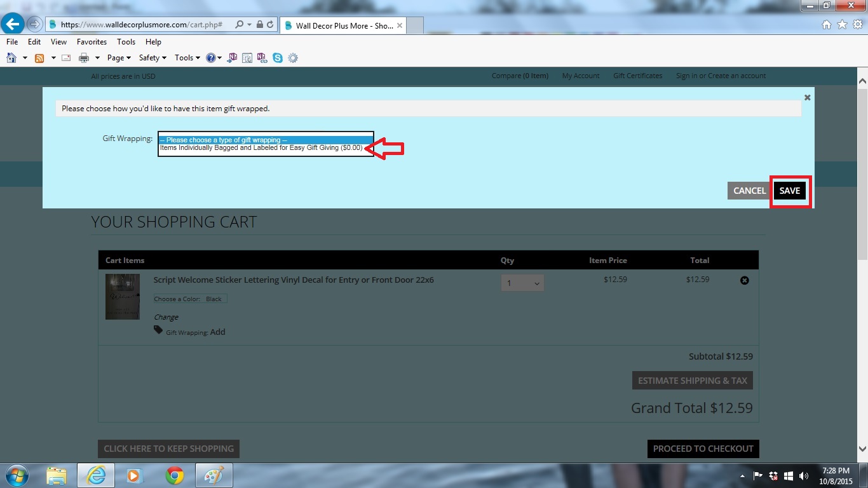The image size is (868, 488).
Task: Click the Gift Certificates link
Action: click(637, 76)
